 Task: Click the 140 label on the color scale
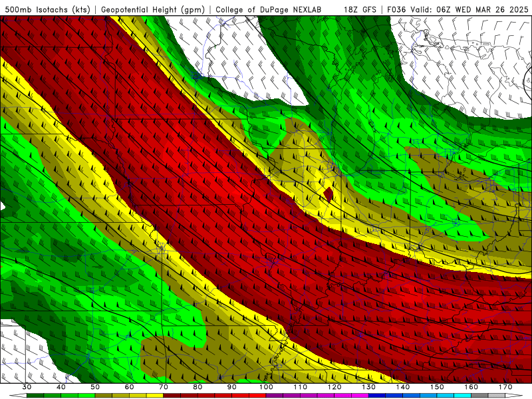(403, 387)
